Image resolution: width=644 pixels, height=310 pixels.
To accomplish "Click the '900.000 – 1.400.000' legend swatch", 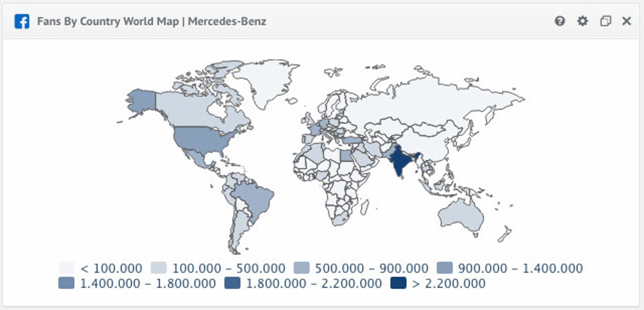I will pos(445,267).
